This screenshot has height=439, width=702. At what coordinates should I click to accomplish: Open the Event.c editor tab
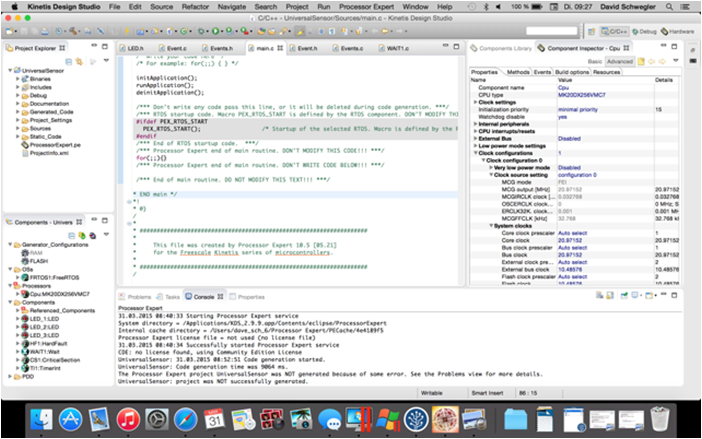click(173, 48)
